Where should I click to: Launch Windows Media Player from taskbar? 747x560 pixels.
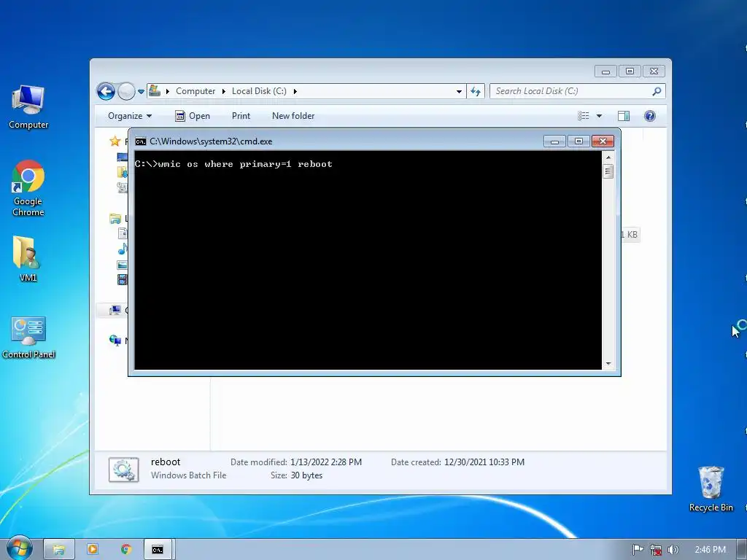[93, 550]
